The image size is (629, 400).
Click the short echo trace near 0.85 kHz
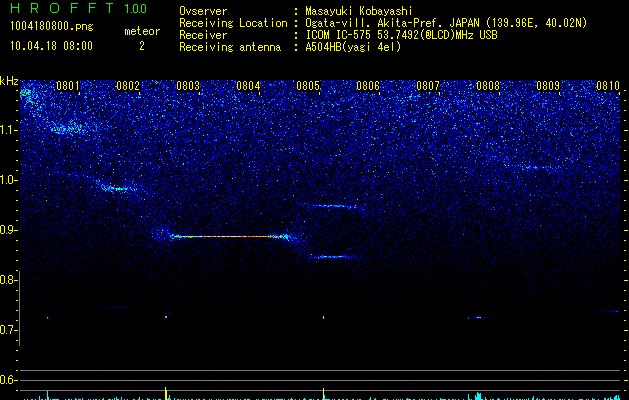335,257
